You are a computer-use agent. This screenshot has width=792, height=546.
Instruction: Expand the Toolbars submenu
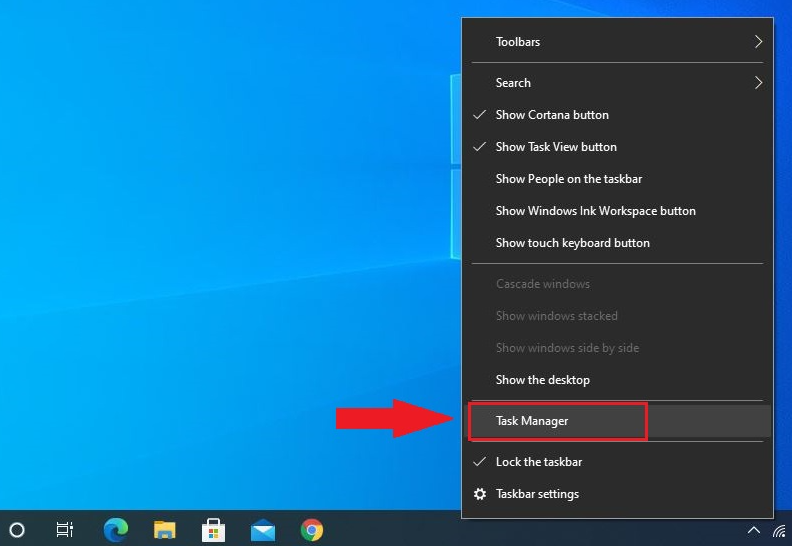click(x=617, y=42)
